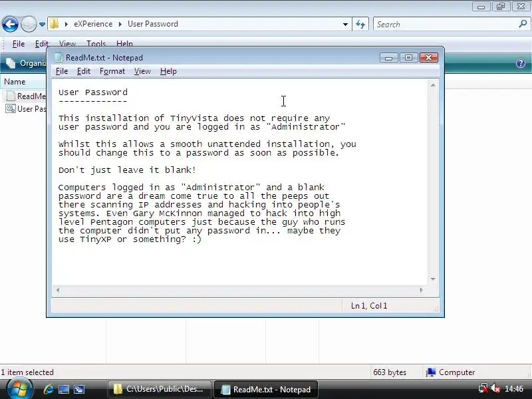Image resolution: width=532 pixels, height=399 pixels.
Task: Click the taskbar clock showing 14:46
Action: (513, 389)
